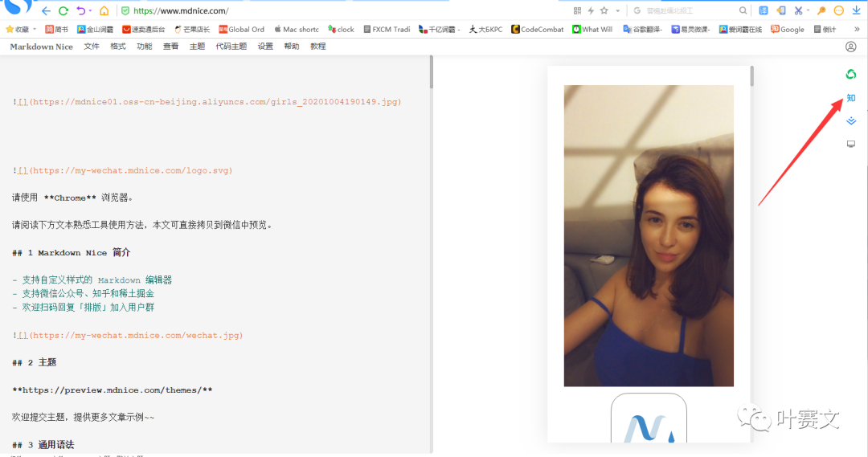The height and width of the screenshot is (457, 868).
Task: Click the purple undo-close-tab icon
Action: 81,10
